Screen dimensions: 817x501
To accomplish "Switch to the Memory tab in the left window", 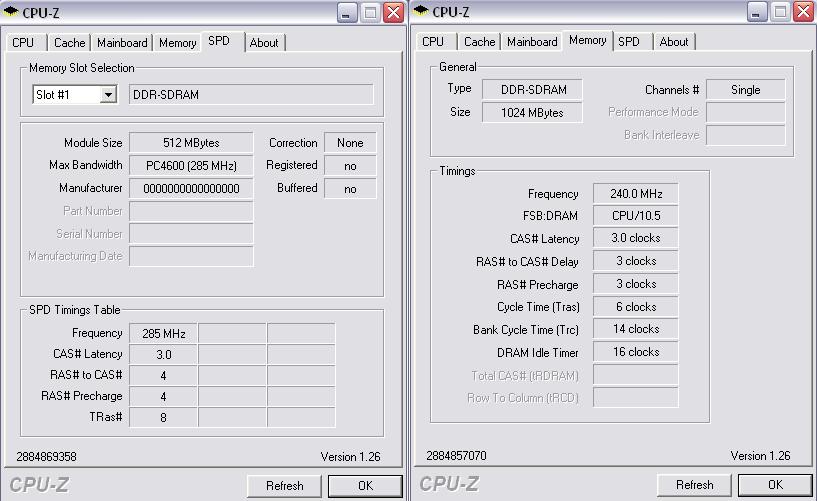I will click(x=177, y=43).
